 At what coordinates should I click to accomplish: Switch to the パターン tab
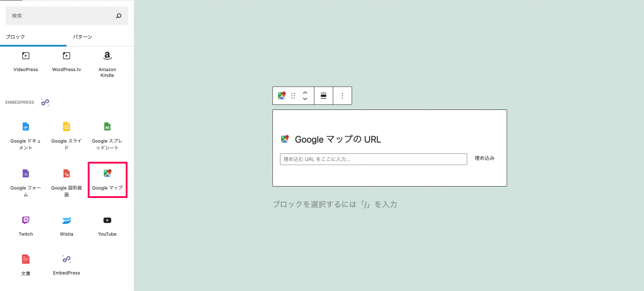[x=82, y=37]
